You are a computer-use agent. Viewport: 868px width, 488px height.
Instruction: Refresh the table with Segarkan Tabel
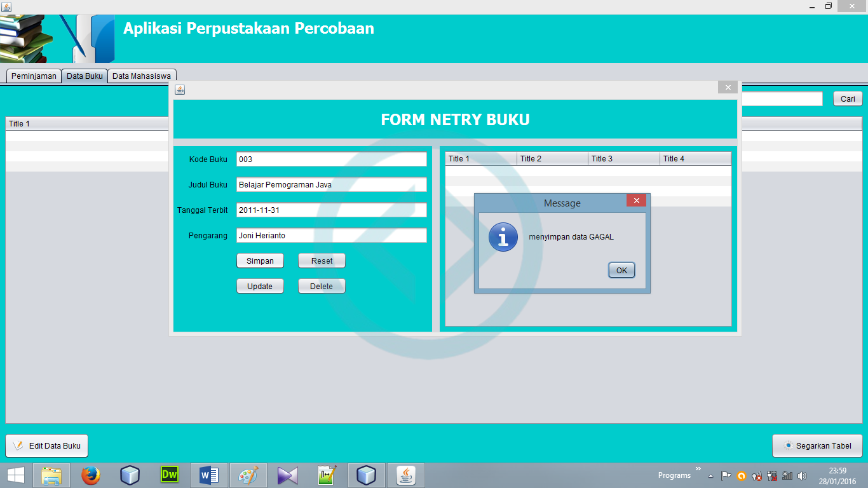[817, 446]
